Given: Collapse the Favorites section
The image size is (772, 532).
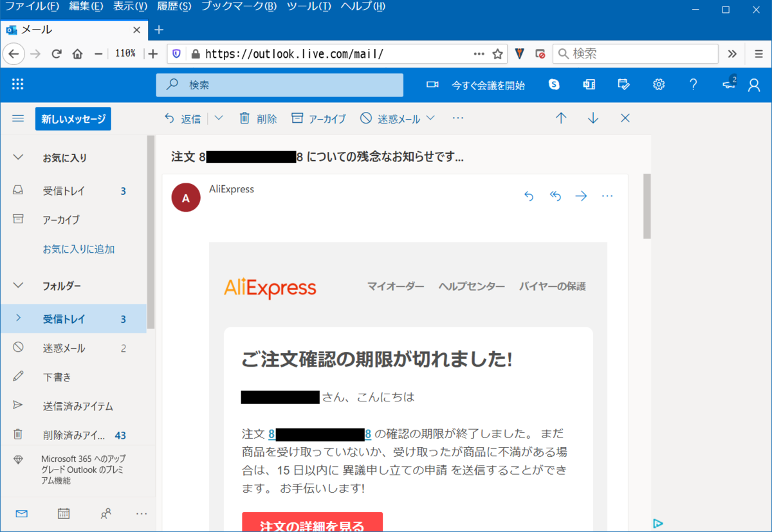Looking at the screenshot, I should pos(19,158).
